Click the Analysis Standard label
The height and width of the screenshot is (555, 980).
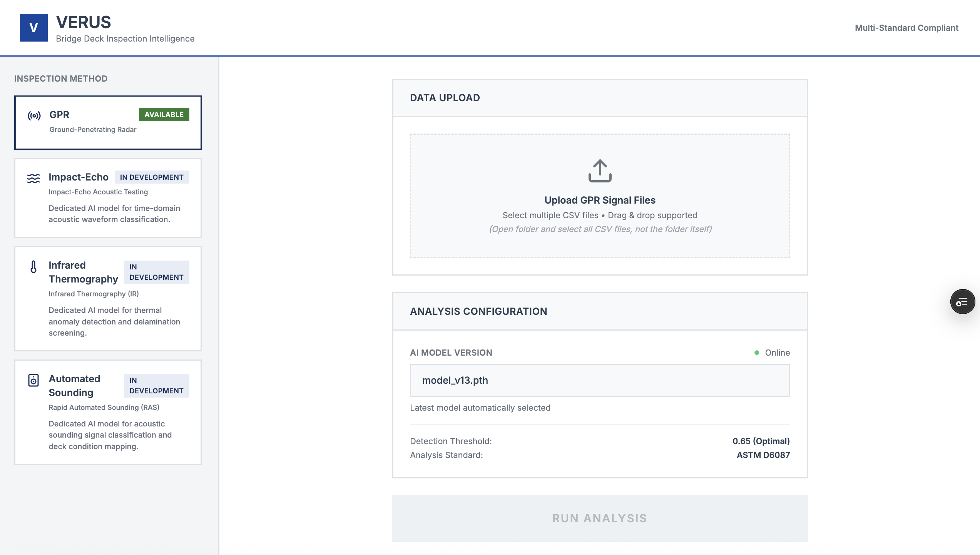click(446, 455)
